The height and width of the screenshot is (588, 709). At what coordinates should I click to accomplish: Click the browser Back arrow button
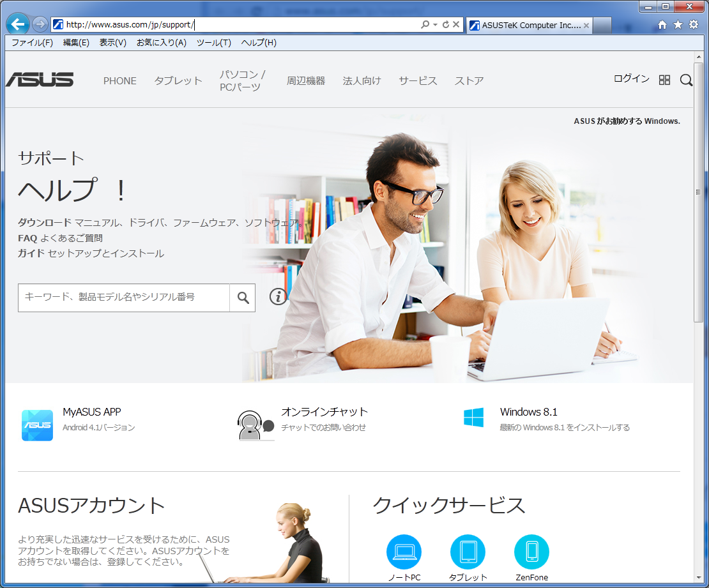(x=18, y=24)
